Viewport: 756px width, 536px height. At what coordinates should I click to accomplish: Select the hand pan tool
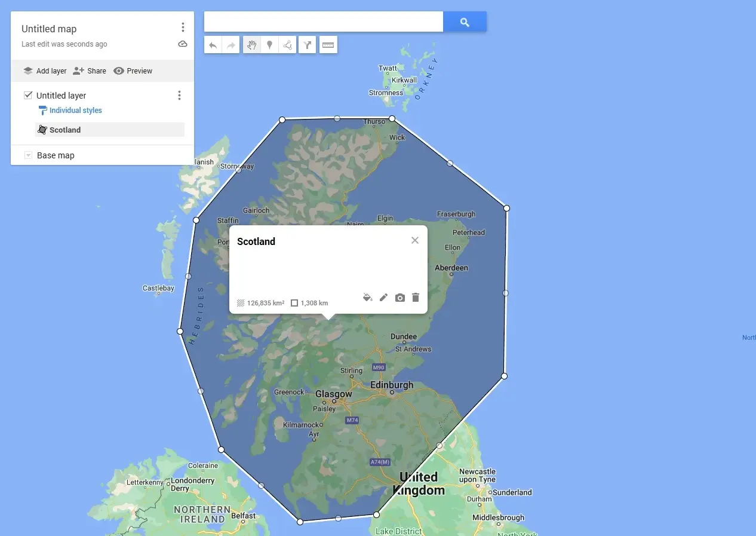251,45
